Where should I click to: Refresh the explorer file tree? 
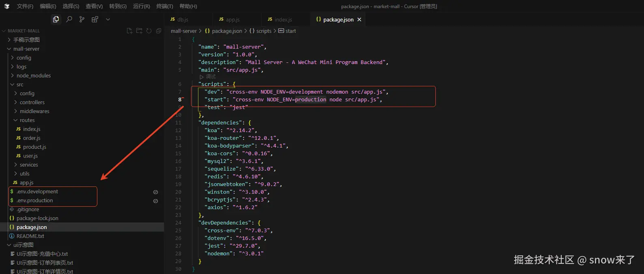click(149, 31)
